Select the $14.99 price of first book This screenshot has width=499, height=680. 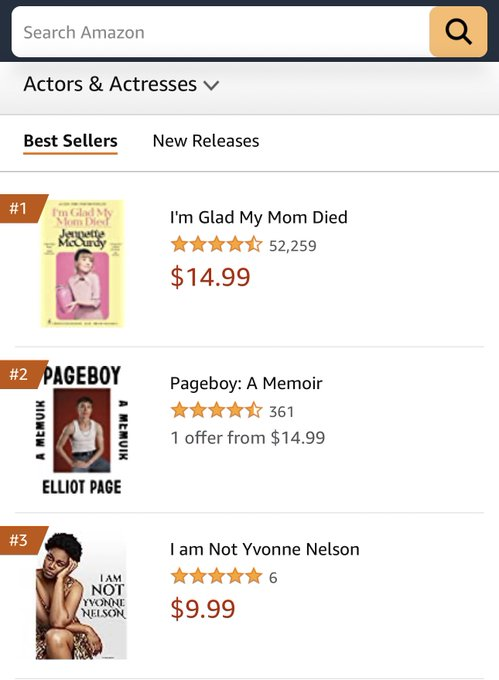(x=210, y=277)
